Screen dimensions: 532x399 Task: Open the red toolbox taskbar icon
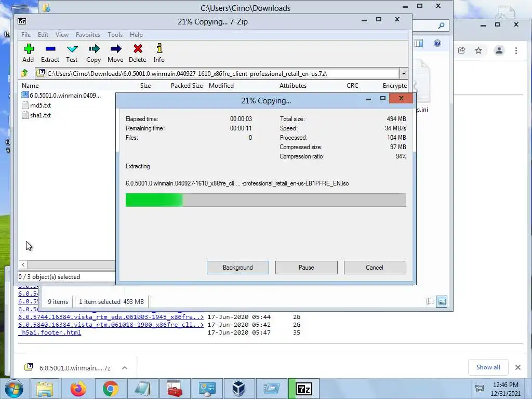[x=175, y=389]
